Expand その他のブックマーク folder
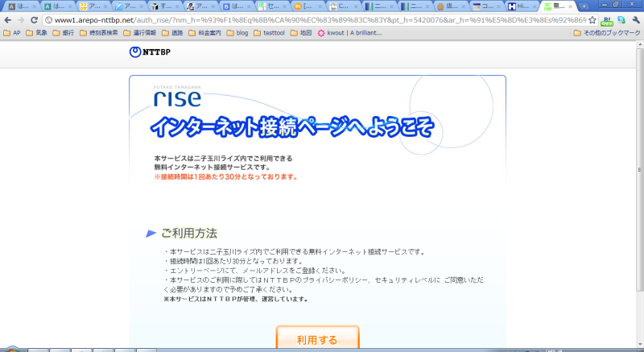644x352 pixels. [607, 33]
